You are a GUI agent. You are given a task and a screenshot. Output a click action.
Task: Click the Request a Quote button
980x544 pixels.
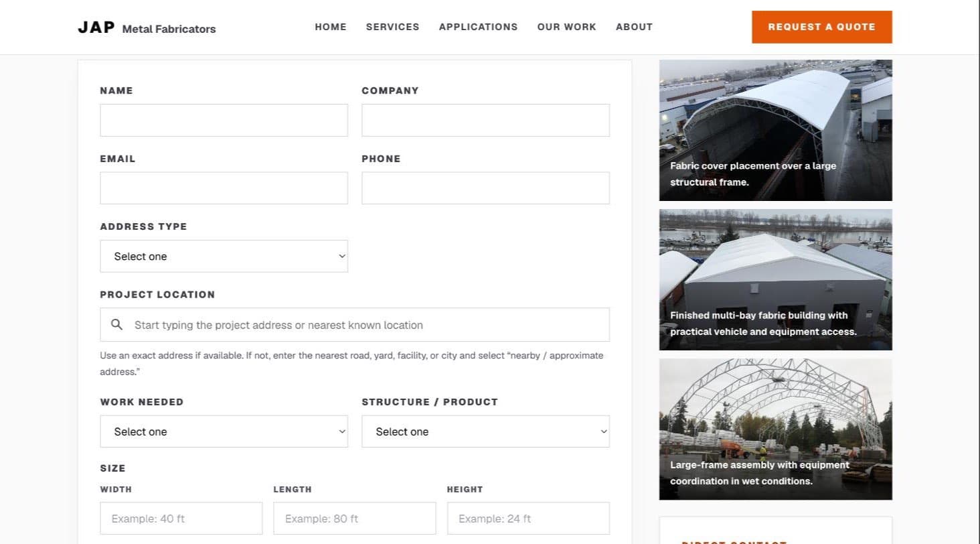tap(821, 27)
